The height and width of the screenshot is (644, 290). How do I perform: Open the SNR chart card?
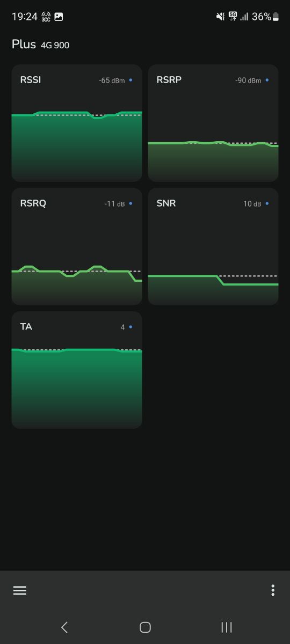213,246
